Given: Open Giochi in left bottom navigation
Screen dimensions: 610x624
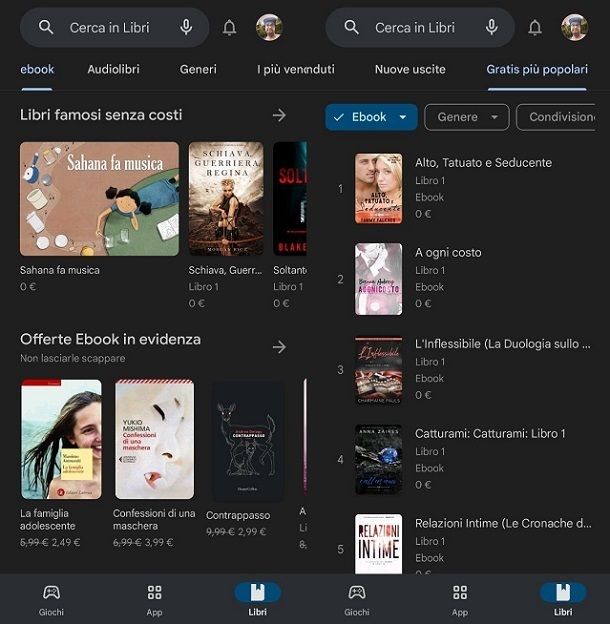Looking at the screenshot, I should pyautogui.click(x=51, y=599).
